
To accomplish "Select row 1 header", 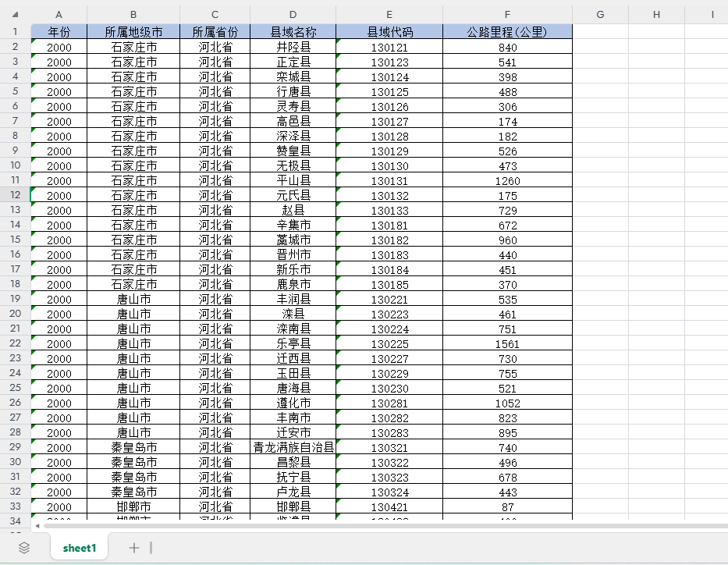I will (16, 31).
